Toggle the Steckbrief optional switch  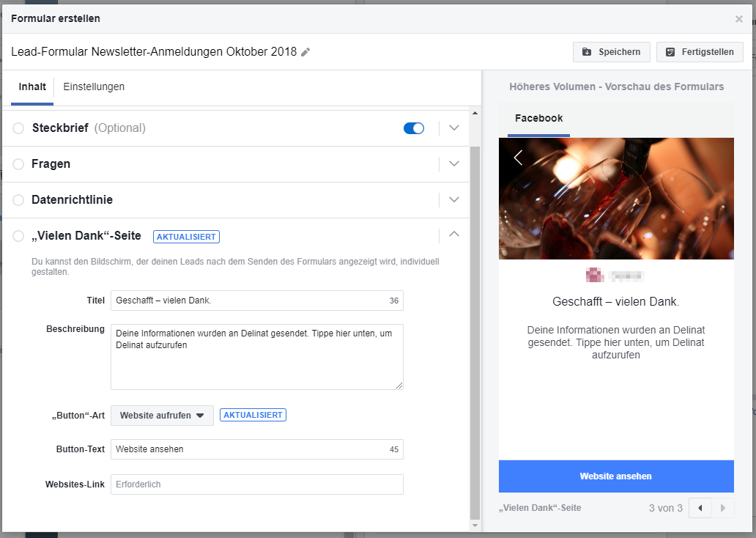pyautogui.click(x=414, y=128)
